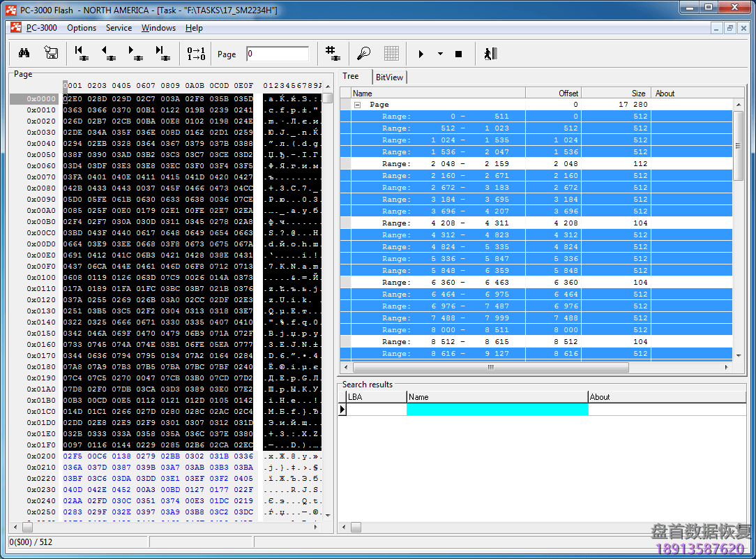The image size is (756, 559).
Task: Click the binoculars search icon
Action: pos(24,54)
